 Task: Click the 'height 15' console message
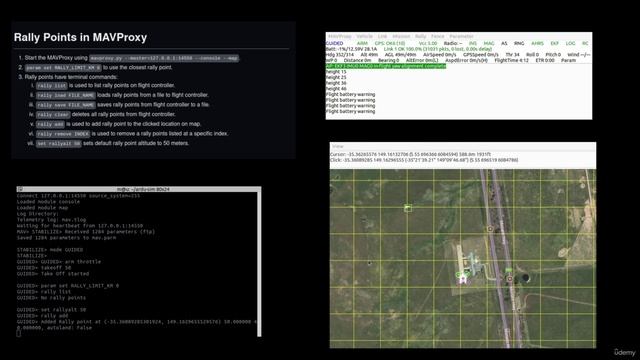pos(336,72)
